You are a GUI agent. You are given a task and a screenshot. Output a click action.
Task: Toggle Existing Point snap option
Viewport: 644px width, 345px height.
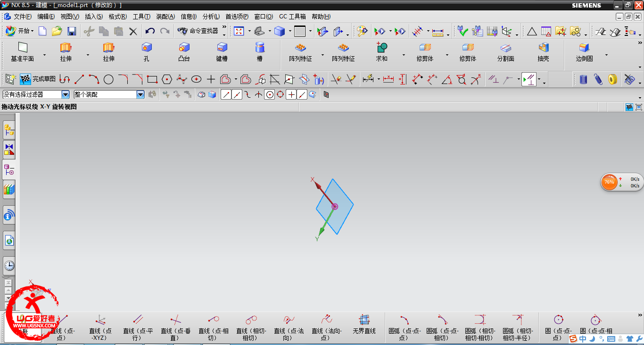[x=291, y=95]
